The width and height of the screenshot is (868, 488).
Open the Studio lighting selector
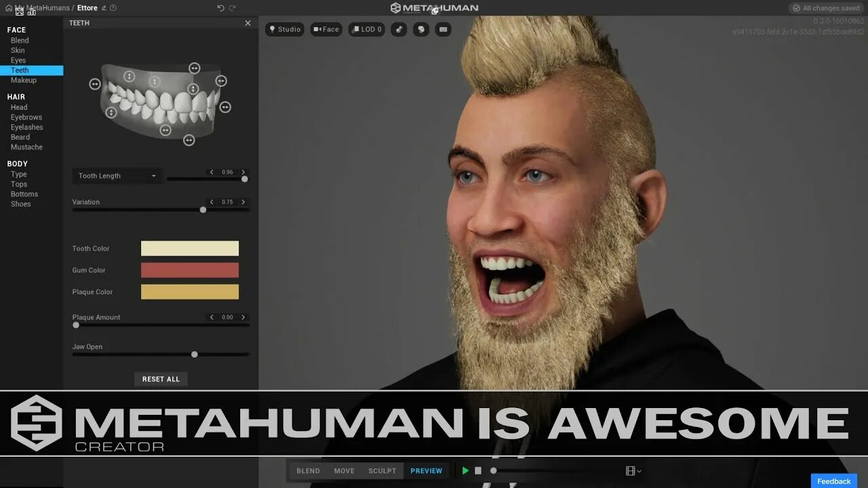[285, 29]
